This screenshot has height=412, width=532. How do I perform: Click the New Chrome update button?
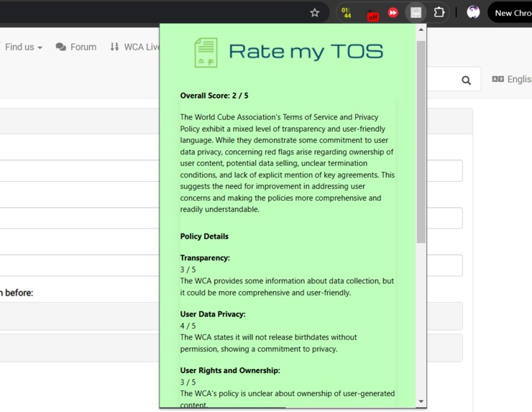click(512, 13)
